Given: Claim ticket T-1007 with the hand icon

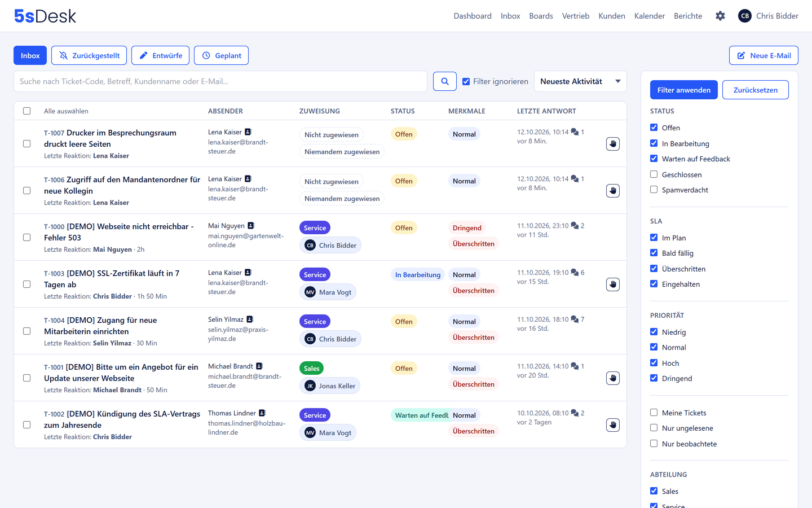Looking at the screenshot, I should click(613, 144).
